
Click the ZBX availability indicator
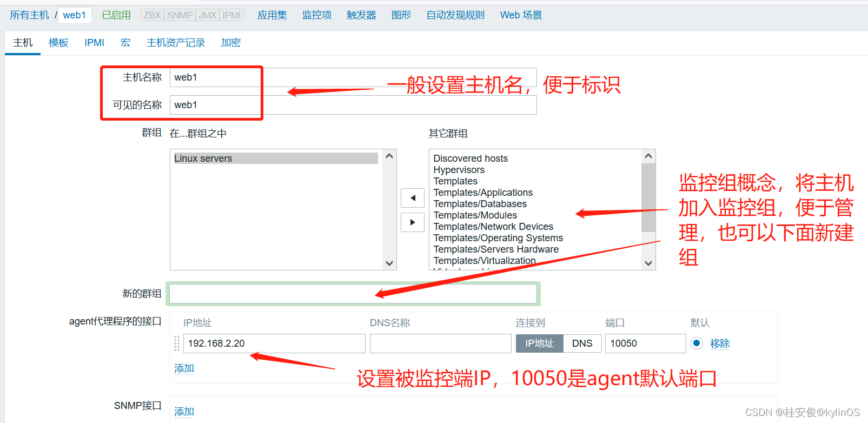pos(153,15)
